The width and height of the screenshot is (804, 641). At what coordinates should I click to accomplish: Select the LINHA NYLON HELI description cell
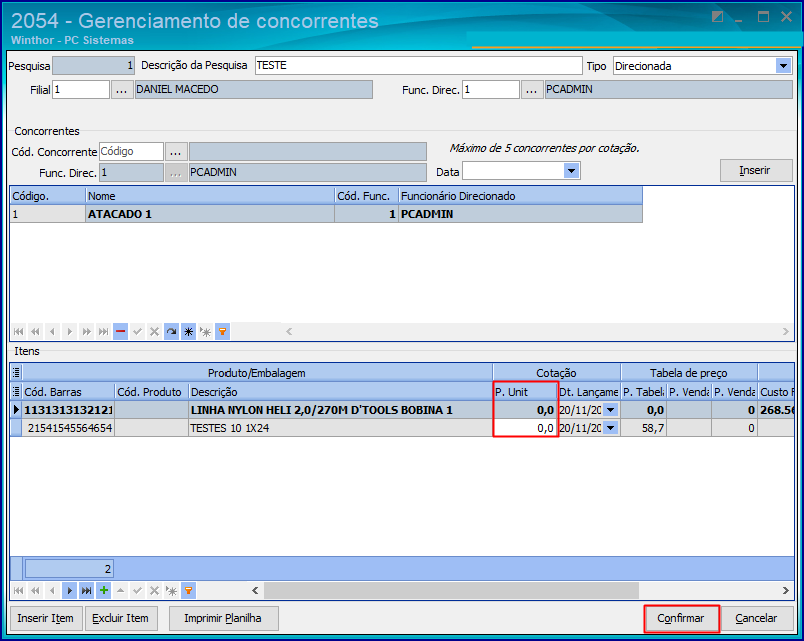coord(340,410)
